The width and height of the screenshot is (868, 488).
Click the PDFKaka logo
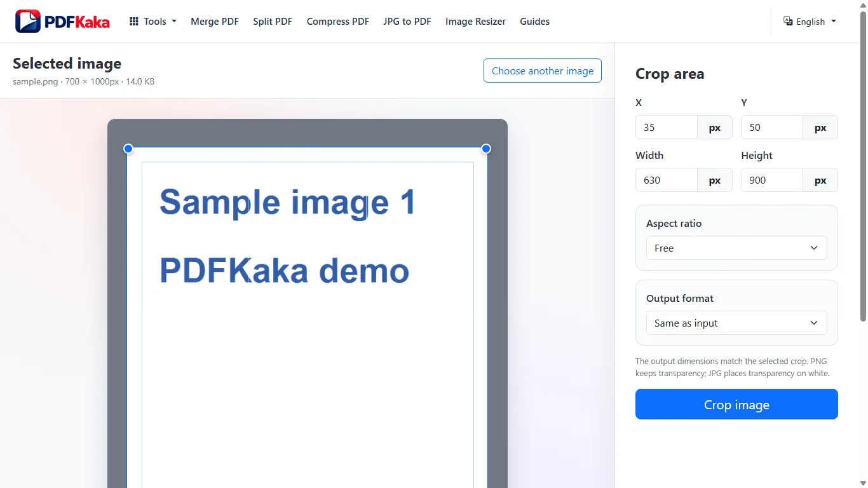coord(62,22)
